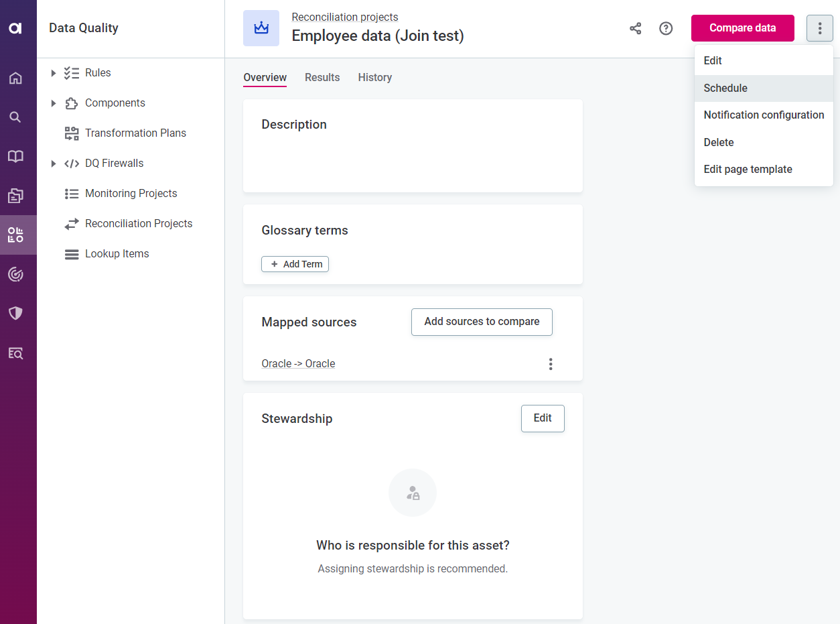Open Monitoring Projects in navigation tree
The width and height of the screenshot is (840, 624).
131,194
